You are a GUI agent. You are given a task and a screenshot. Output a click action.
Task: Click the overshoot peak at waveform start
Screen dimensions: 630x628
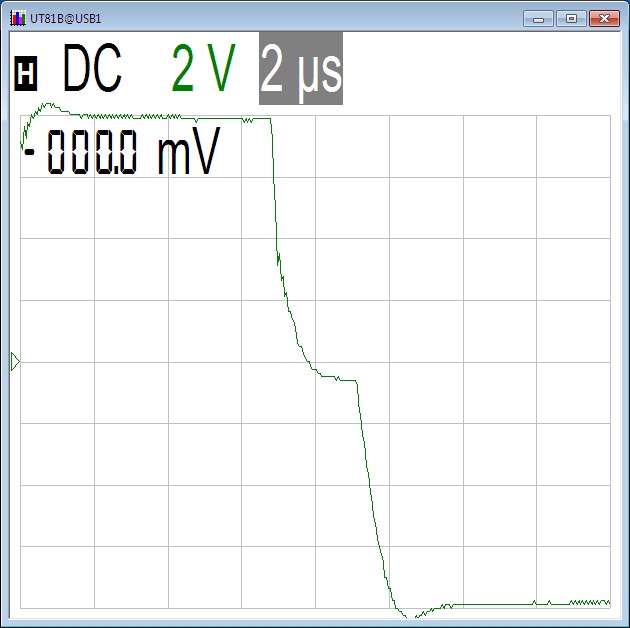click(x=42, y=104)
